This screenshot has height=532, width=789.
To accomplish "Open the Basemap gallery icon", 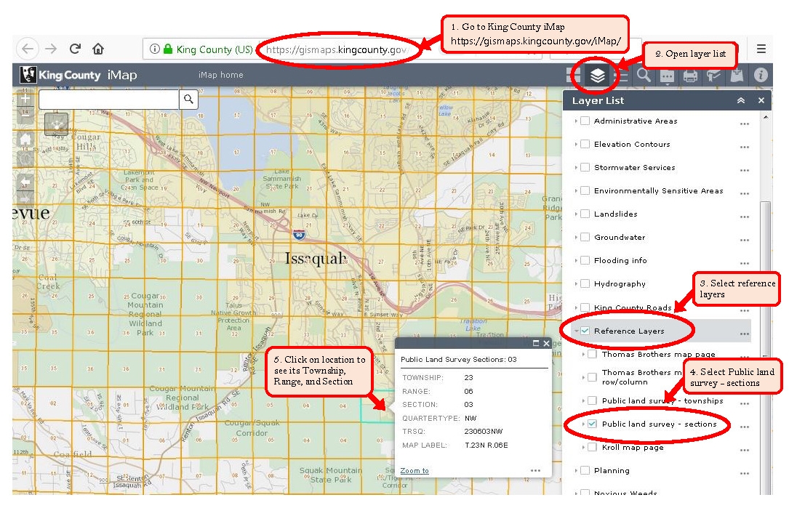I will point(574,74).
